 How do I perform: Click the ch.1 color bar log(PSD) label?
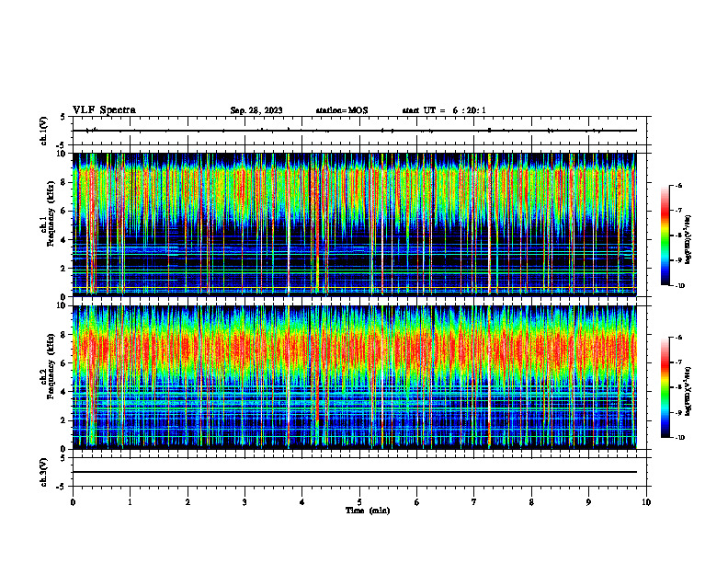click(688, 239)
